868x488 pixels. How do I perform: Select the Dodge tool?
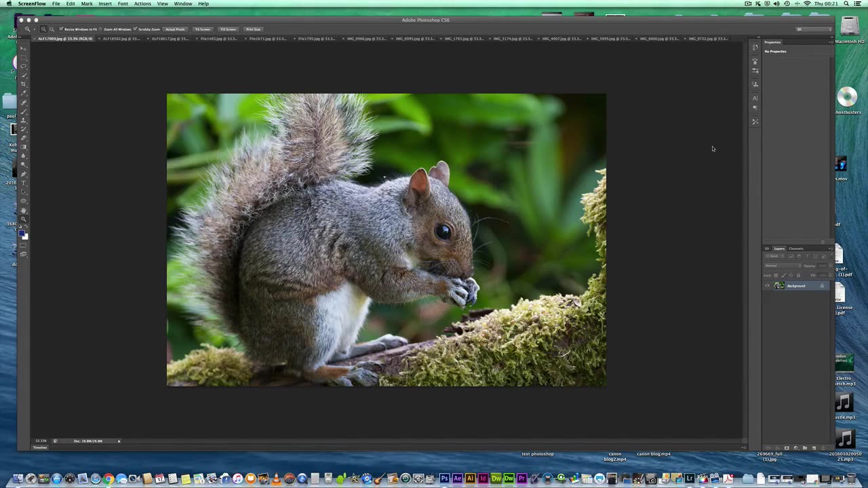coord(23,164)
